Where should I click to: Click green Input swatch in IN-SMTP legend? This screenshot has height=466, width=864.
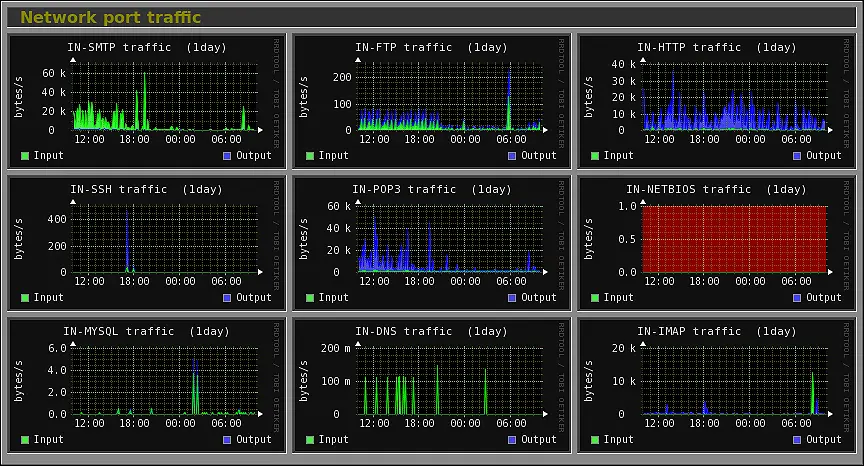click(x=25, y=156)
